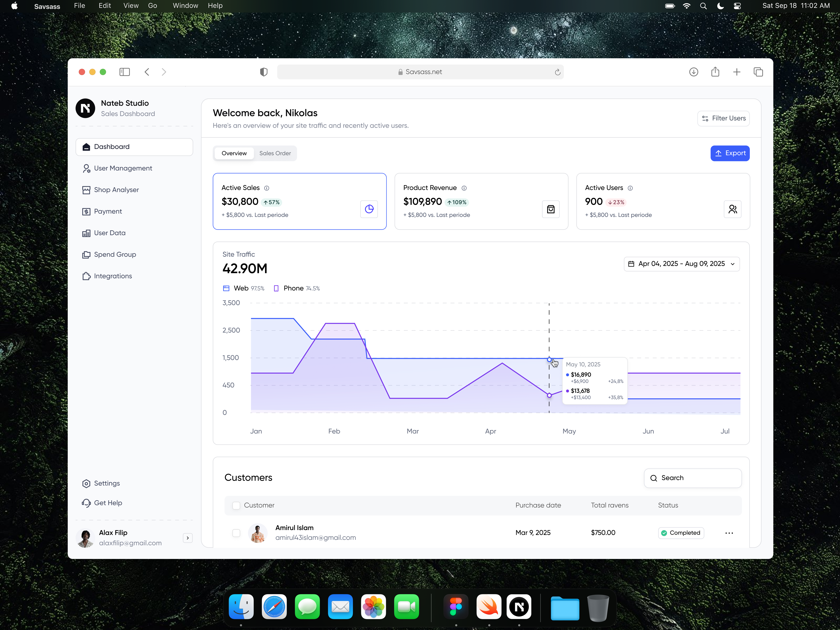Open the Apr 04 – Aug 09 date range dropdown
This screenshot has width=840, height=630.
tap(681, 264)
